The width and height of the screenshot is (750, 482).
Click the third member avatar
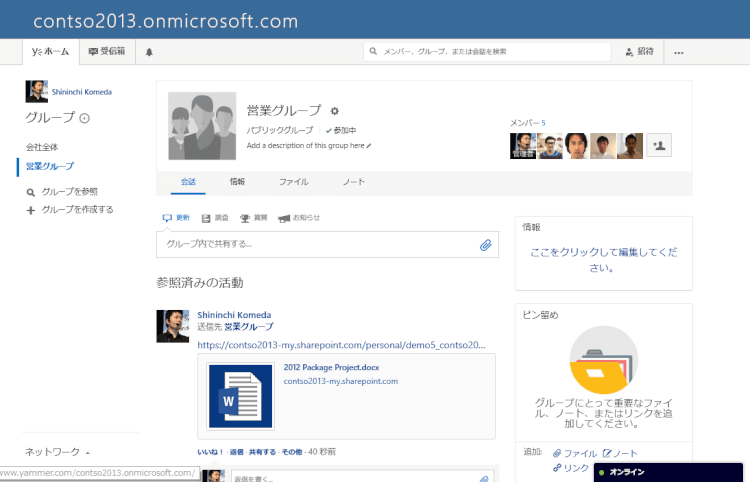click(576, 146)
